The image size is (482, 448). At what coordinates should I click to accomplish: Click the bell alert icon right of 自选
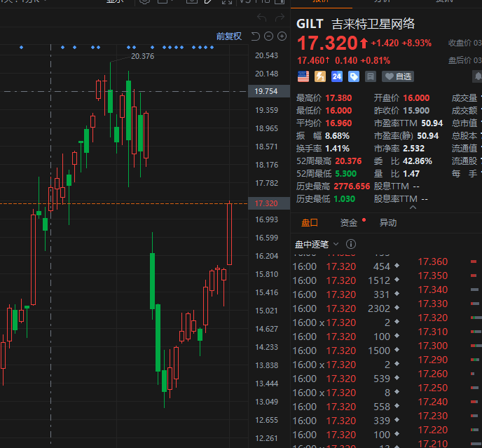coord(477,76)
